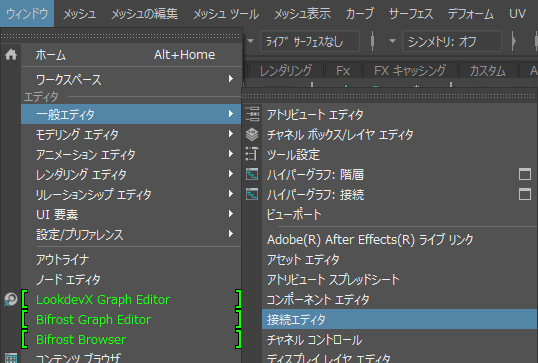The width and height of the screenshot is (538, 363).
Task: Open the メッシュの編集 menu
Action: tap(144, 13)
